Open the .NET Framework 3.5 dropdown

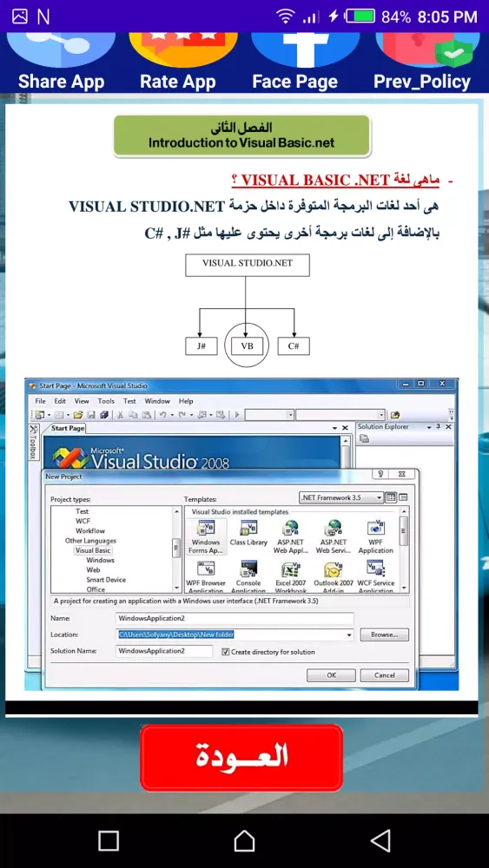[x=340, y=497]
